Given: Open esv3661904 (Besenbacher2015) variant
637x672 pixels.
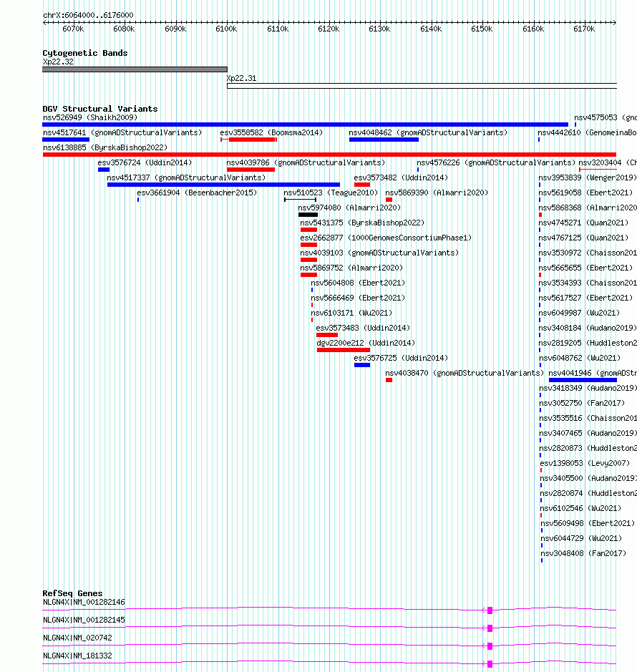Looking at the screenshot, I should click(197, 193).
